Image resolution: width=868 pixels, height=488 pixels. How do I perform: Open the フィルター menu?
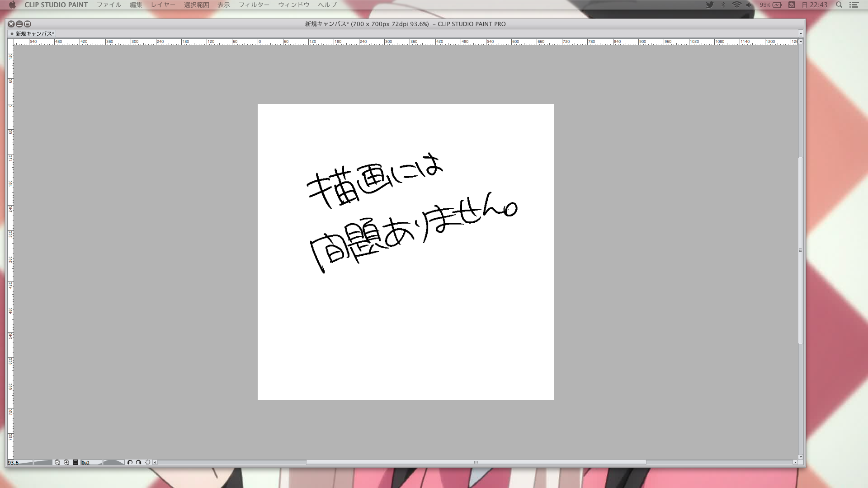254,5
